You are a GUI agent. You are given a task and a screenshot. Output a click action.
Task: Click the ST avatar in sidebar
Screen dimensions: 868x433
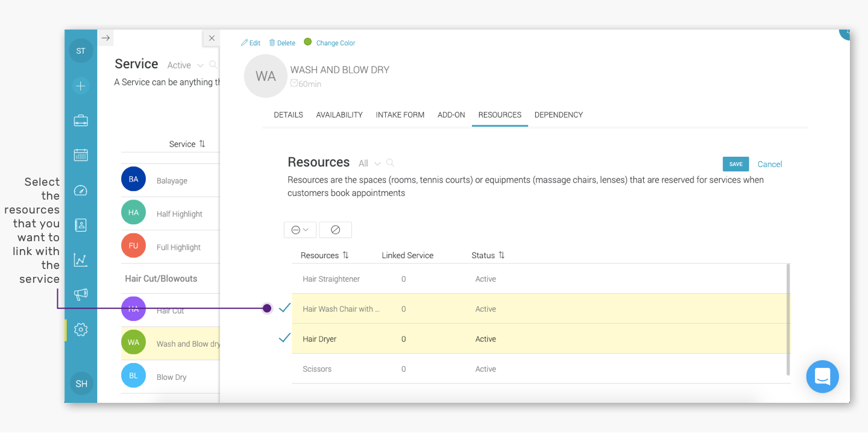click(x=81, y=51)
